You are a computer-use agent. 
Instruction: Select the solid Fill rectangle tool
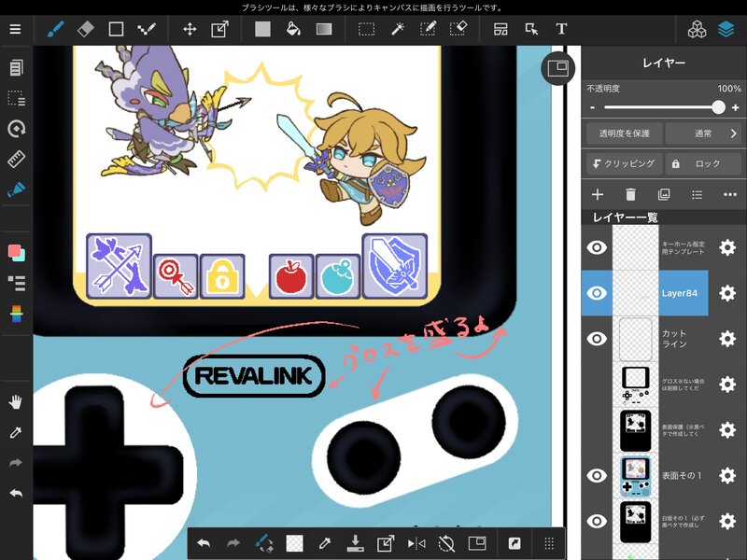(x=262, y=29)
